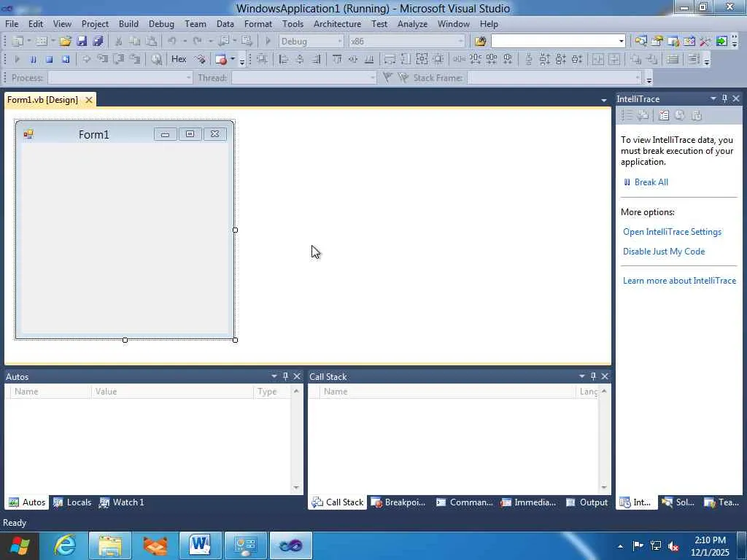Open Microsoft Word from the taskbar
747x560 pixels.
[200, 545]
